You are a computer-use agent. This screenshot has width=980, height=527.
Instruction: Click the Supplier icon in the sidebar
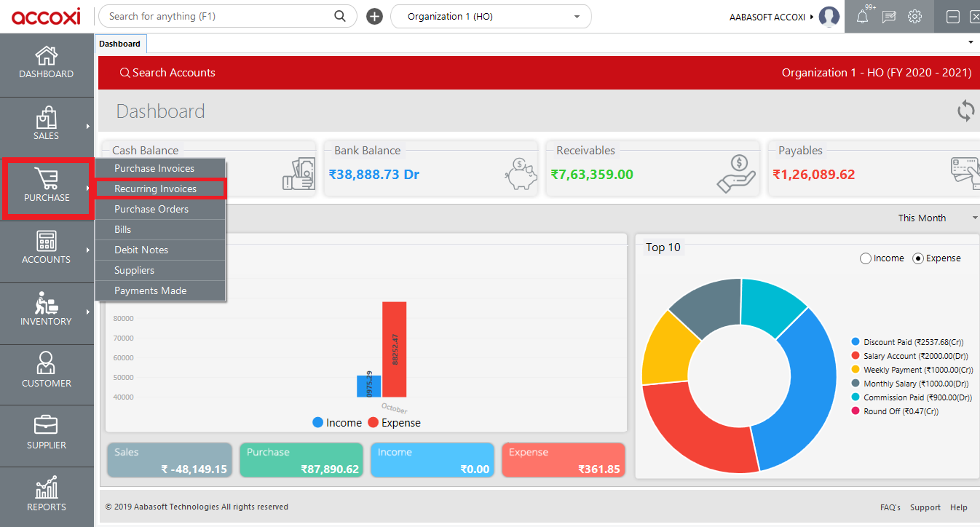click(46, 435)
